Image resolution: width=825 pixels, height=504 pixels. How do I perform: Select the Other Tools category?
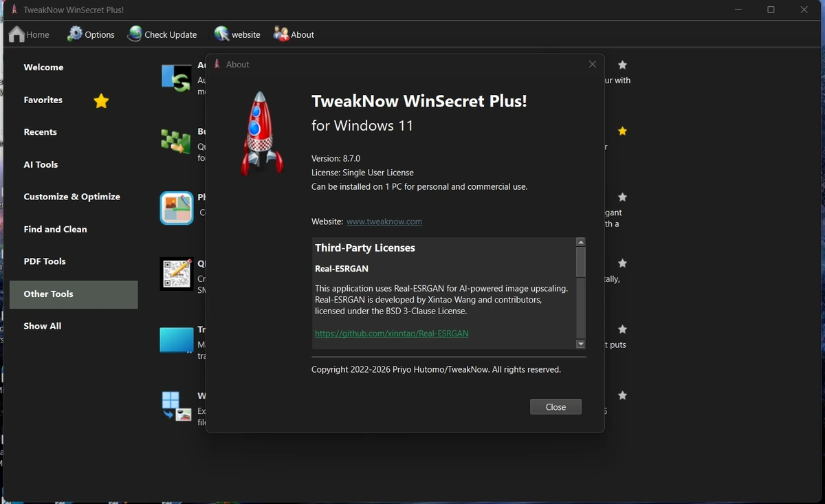tap(74, 294)
